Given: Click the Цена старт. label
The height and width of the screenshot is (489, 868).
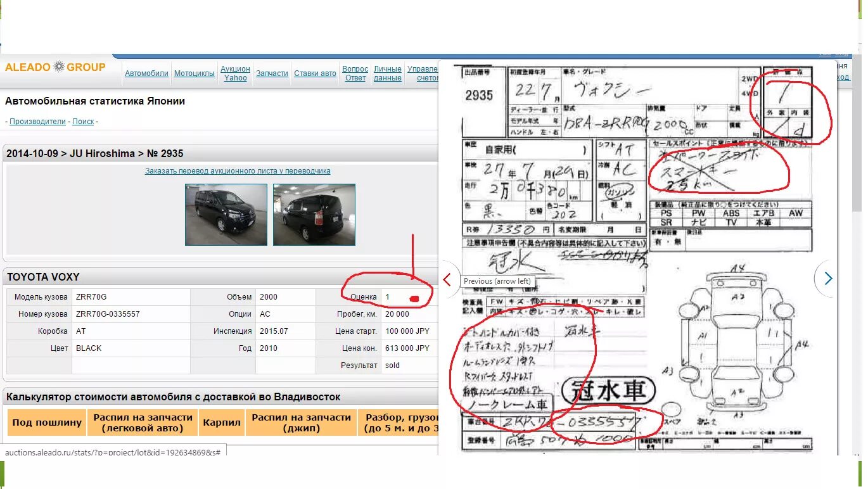Looking at the screenshot, I should pos(356,331).
